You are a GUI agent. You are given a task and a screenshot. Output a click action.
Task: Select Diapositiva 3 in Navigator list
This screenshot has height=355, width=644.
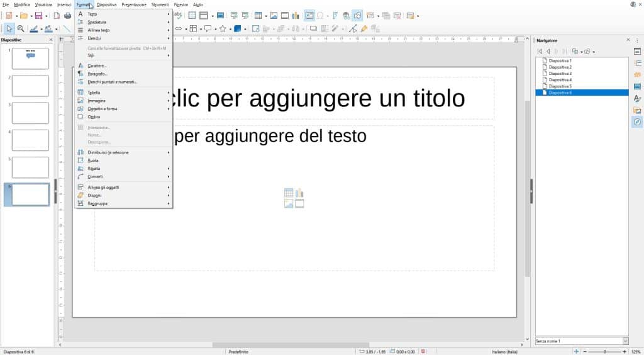pyautogui.click(x=560, y=74)
